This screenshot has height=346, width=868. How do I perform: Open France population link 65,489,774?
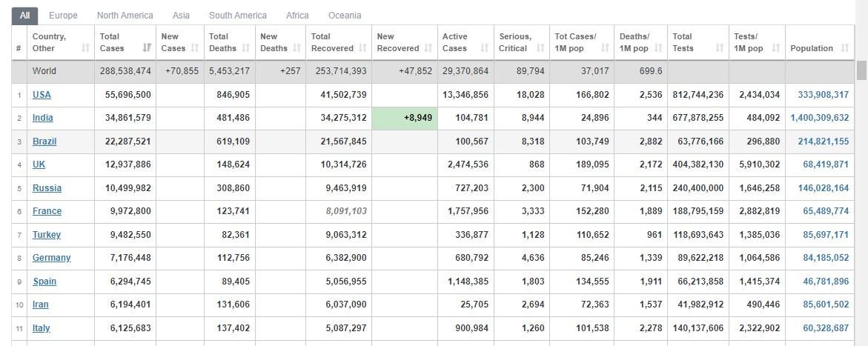tap(826, 211)
